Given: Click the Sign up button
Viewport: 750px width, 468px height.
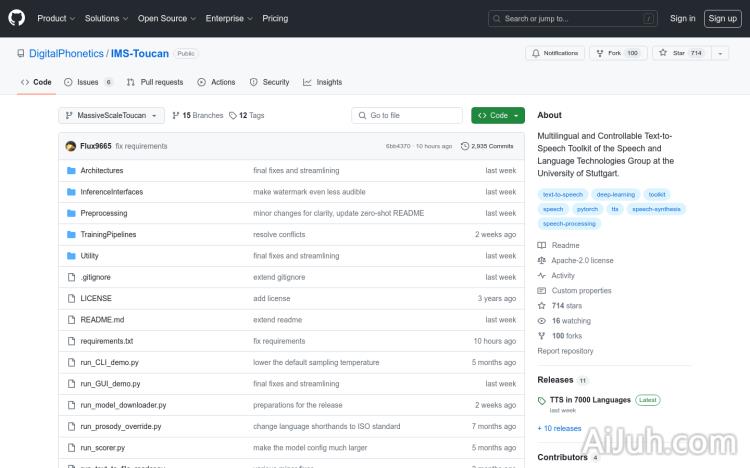Looking at the screenshot, I should 721,18.
